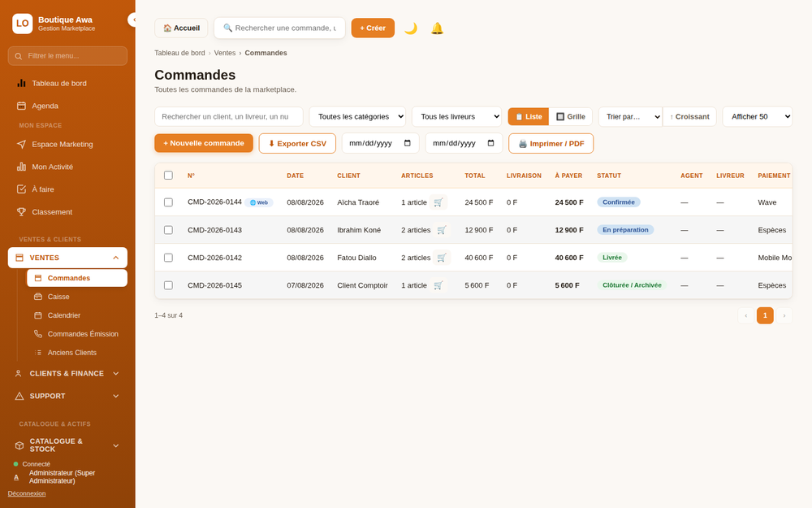Select checkbox for order CMD-2026-0144
This screenshot has height=508, width=812.
point(168,202)
